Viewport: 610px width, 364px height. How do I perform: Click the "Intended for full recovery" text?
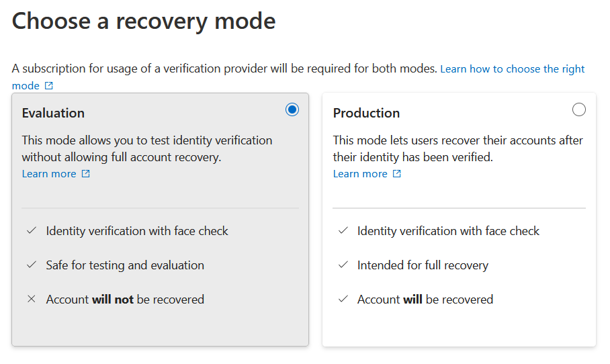coord(423,265)
